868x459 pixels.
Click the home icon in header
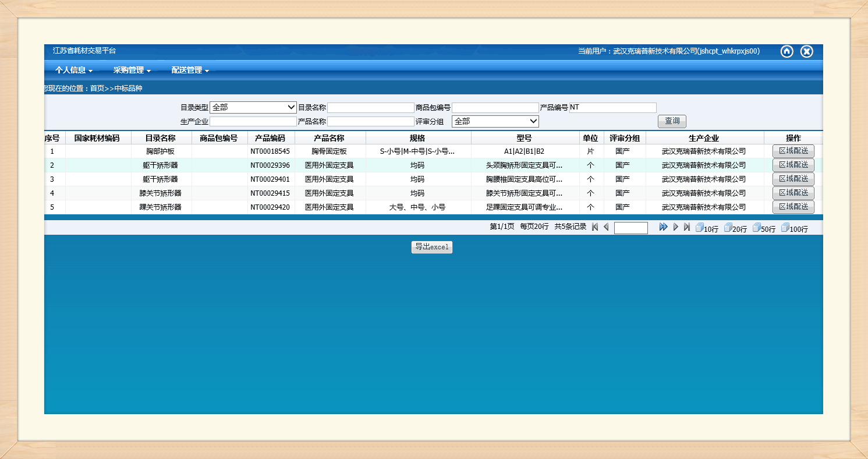coord(787,51)
